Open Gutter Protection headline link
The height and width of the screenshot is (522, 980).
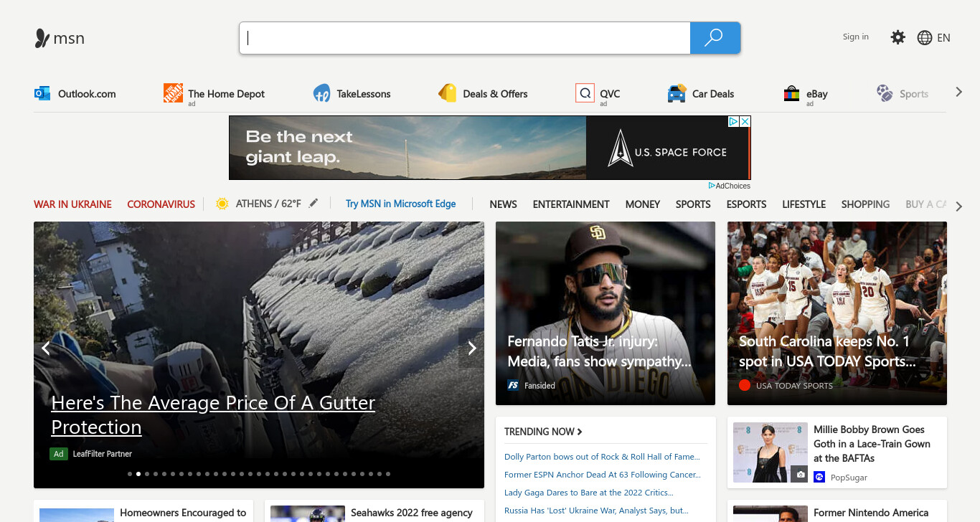[x=213, y=414]
